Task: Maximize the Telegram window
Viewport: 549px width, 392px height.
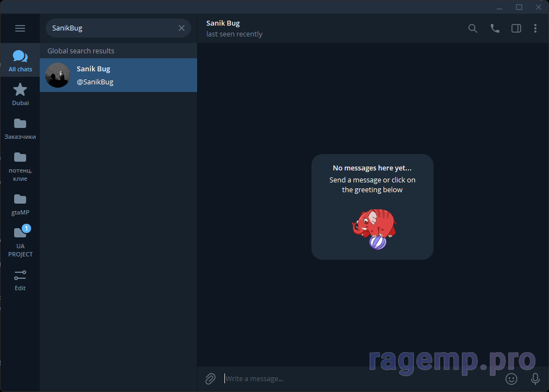Action: click(519, 7)
